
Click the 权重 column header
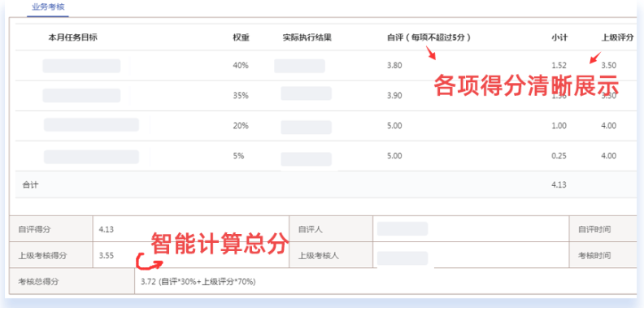tap(241, 37)
